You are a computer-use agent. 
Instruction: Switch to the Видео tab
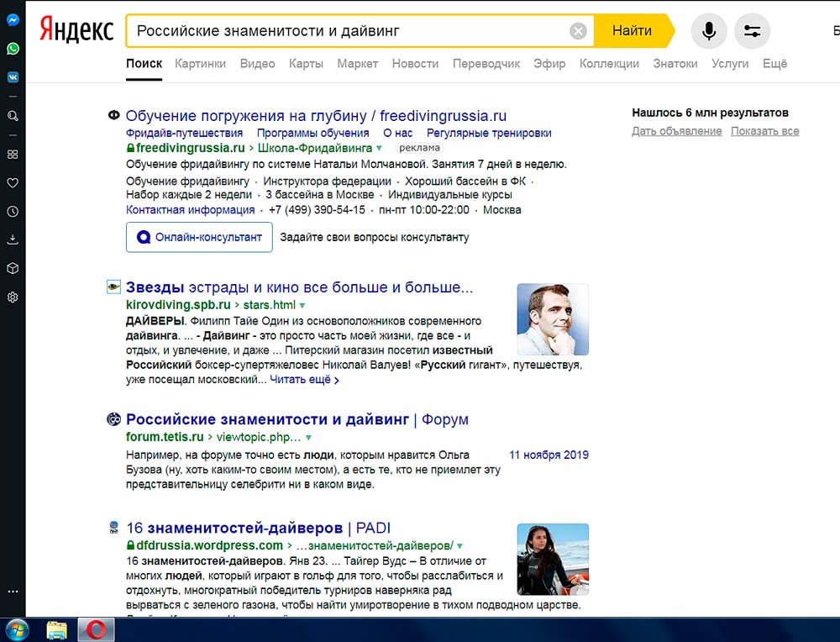[x=258, y=64]
